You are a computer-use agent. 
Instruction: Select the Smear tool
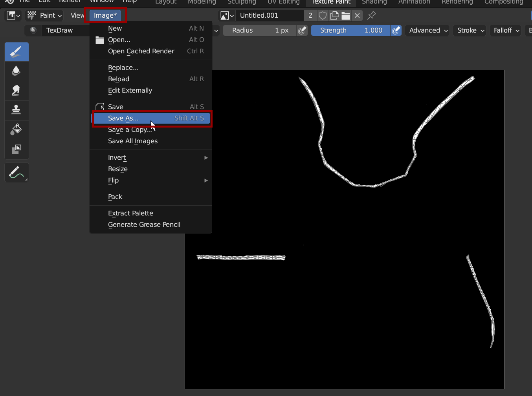coord(17,91)
